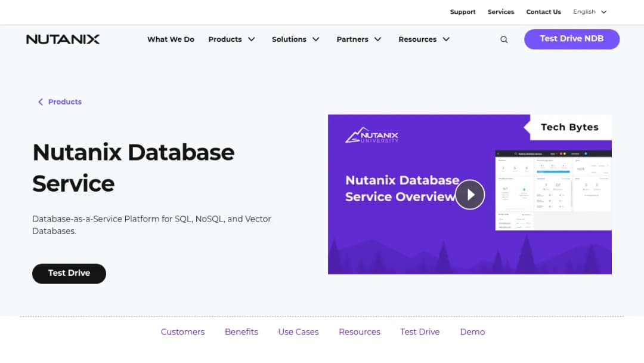Click the Nutanix Database Service heading
Image resolution: width=644 pixels, height=363 pixels.
(x=134, y=168)
